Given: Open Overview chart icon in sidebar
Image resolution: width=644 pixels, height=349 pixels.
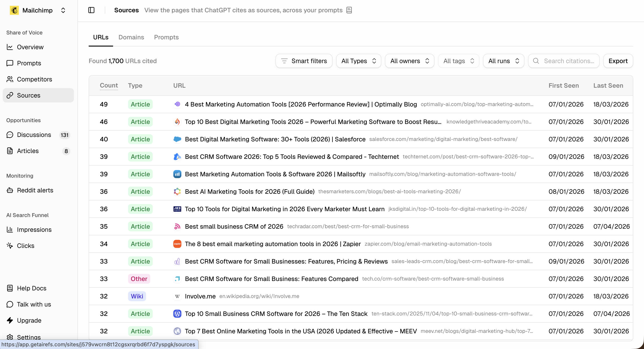Looking at the screenshot, I should (10, 47).
